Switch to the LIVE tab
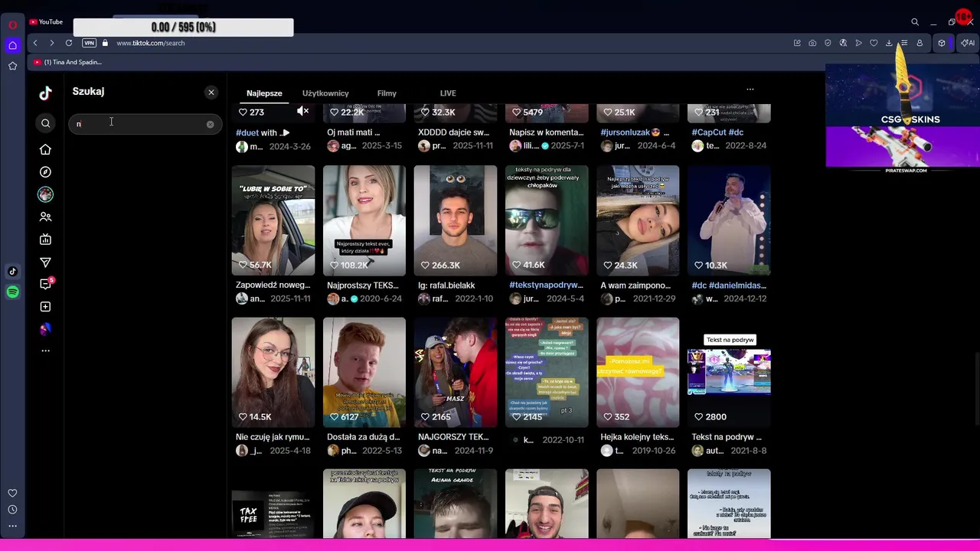 click(x=448, y=93)
